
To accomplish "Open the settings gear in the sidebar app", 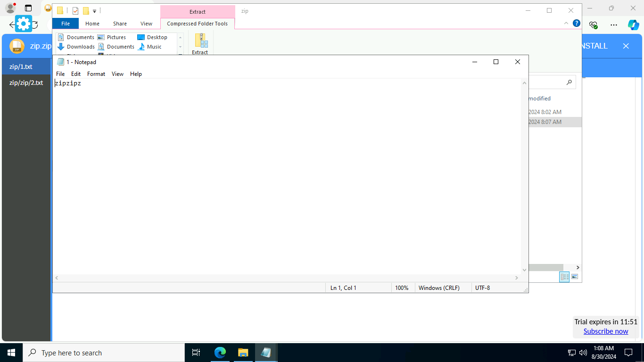I will pyautogui.click(x=23, y=23).
